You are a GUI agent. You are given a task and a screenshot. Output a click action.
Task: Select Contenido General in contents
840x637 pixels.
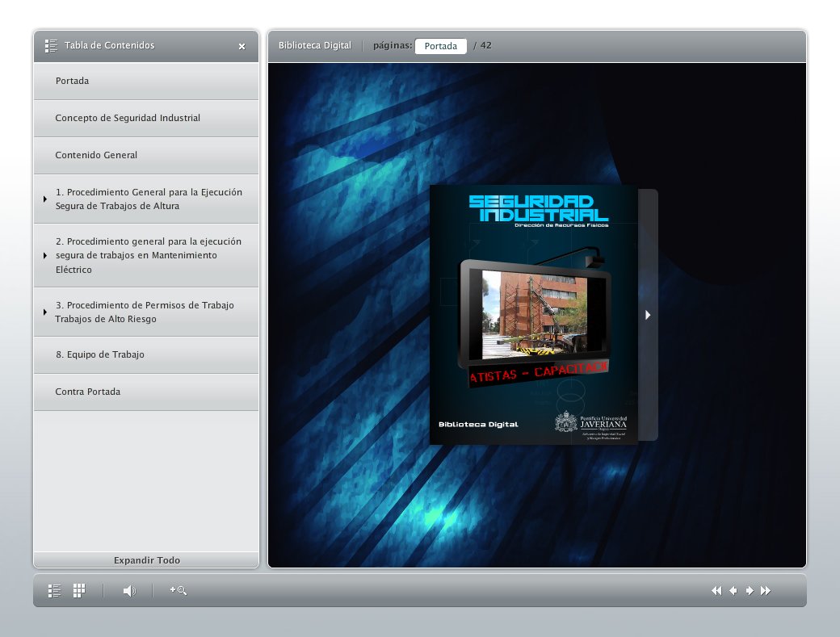(x=96, y=155)
